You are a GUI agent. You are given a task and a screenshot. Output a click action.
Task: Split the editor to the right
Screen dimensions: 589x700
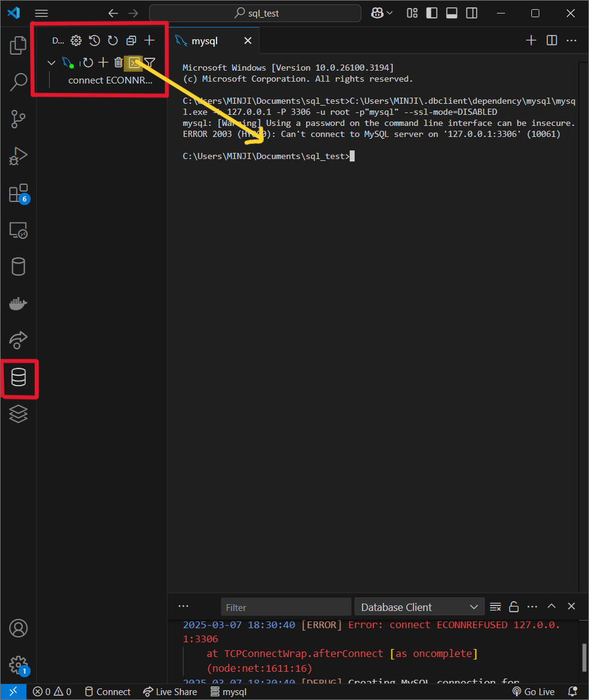[552, 41]
